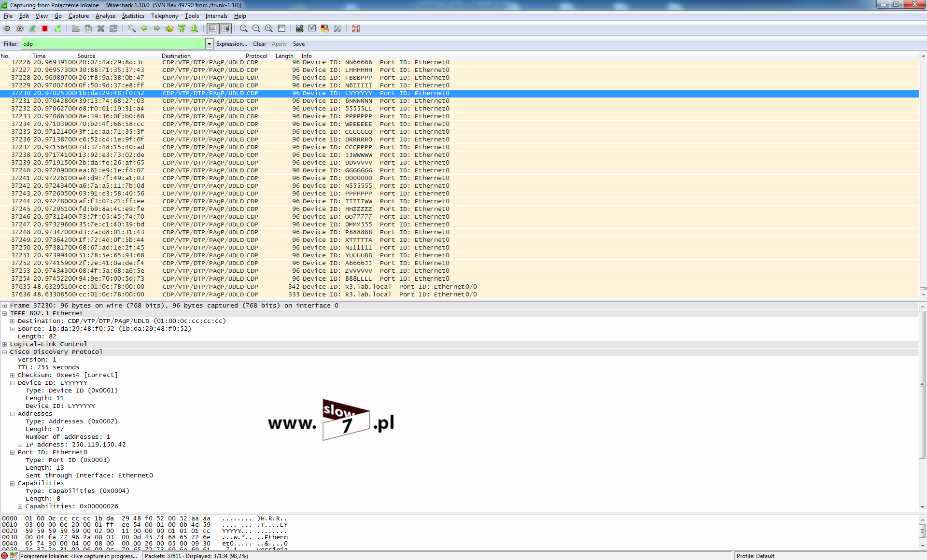Open the Statistics menu
This screenshot has width=927, height=560.
(133, 16)
